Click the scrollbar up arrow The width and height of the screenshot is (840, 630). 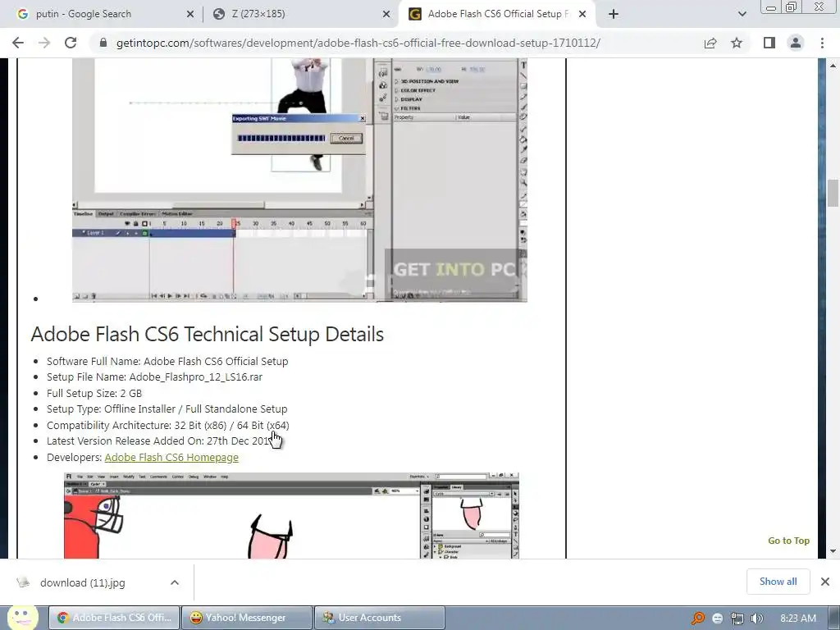pyautogui.click(x=833, y=66)
